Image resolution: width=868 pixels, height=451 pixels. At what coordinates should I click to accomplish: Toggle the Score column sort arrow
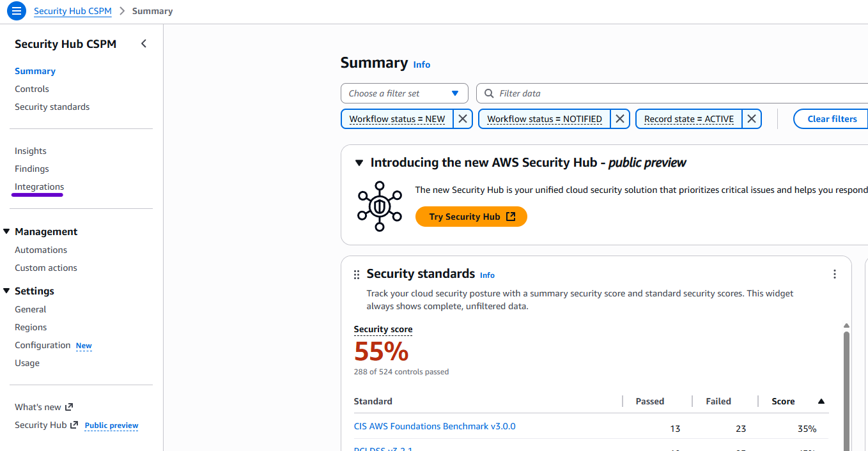click(821, 401)
